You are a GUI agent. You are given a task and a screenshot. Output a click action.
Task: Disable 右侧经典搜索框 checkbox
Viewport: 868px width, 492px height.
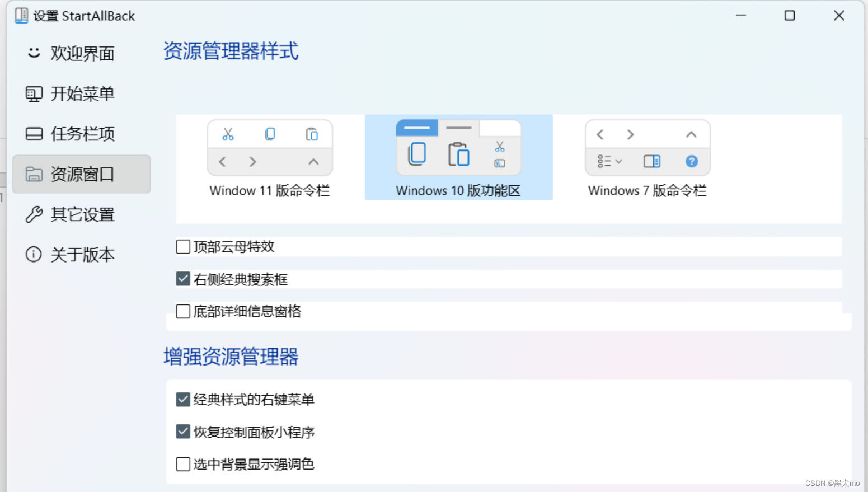[x=182, y=278]
